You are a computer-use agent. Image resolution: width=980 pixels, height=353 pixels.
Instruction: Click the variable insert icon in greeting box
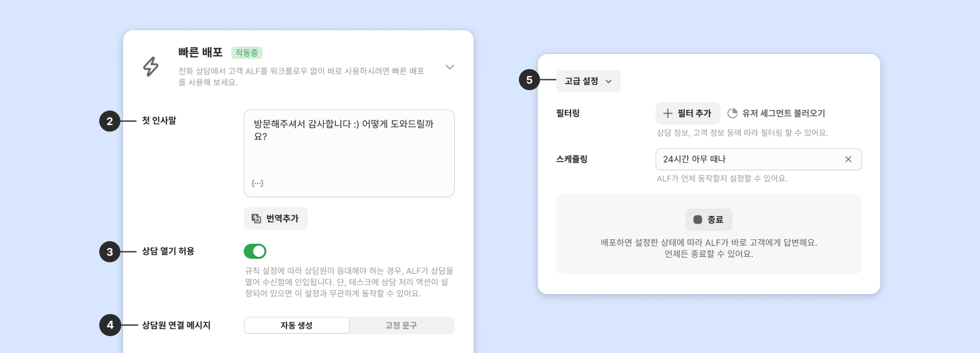pos(257,183)
